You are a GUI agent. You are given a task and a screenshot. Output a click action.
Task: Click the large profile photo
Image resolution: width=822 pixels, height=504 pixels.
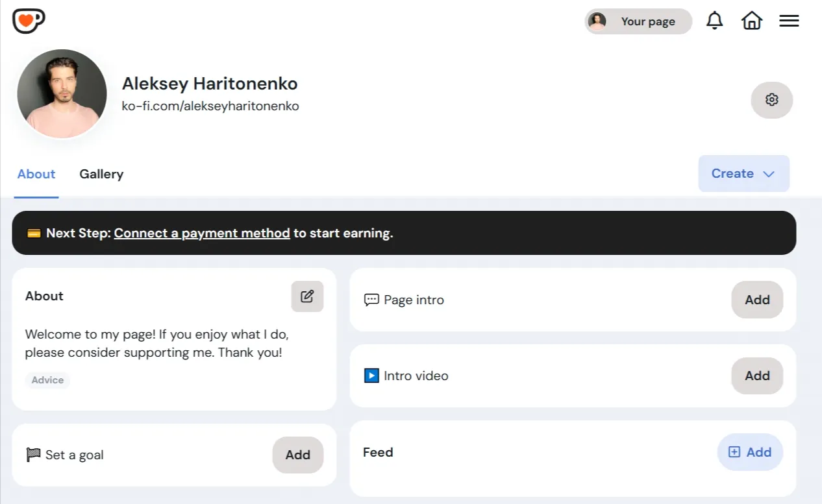click(62, 93)
